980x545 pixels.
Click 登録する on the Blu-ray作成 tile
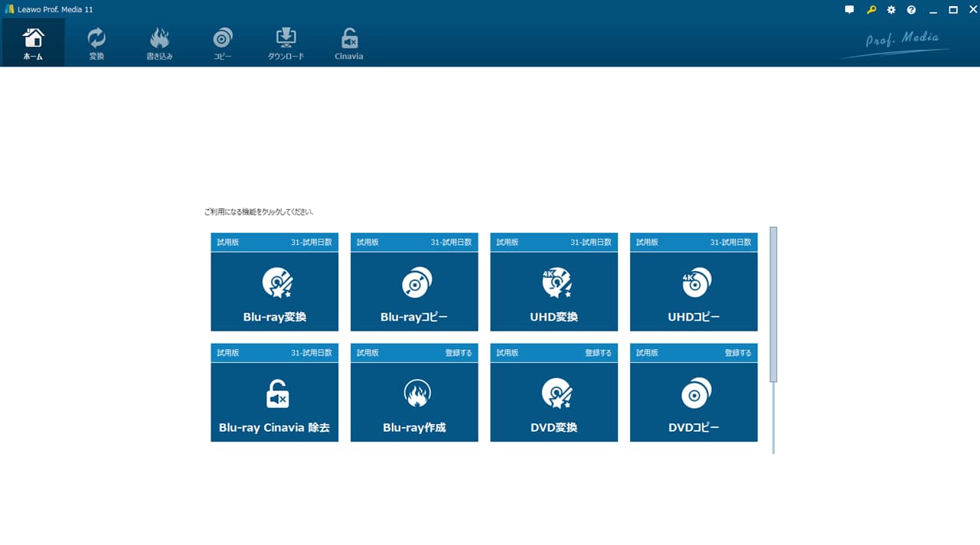[x=459, y=353]
